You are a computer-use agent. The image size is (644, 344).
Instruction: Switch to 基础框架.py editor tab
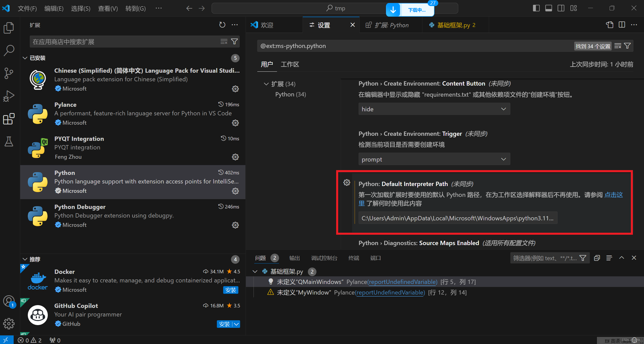(x=455, y=25)
